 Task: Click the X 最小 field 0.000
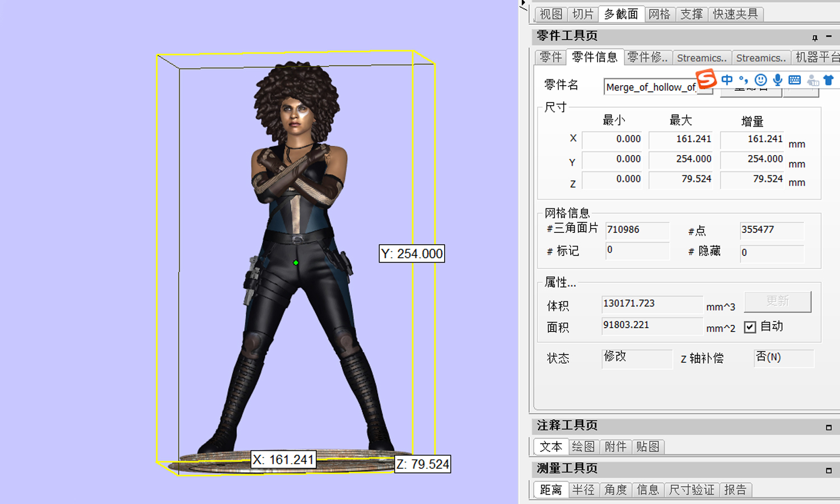pyautogui.click(x=613, y=139)
